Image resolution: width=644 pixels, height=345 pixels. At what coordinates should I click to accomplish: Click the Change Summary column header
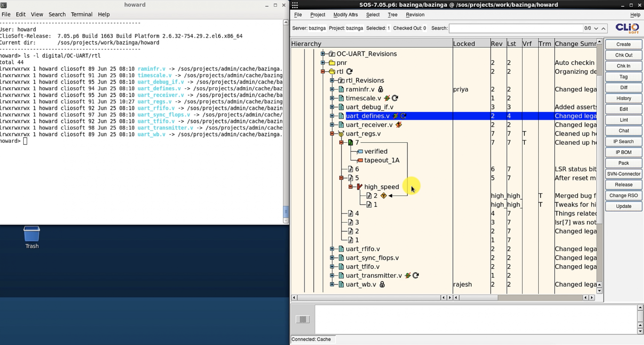[576, 44]
